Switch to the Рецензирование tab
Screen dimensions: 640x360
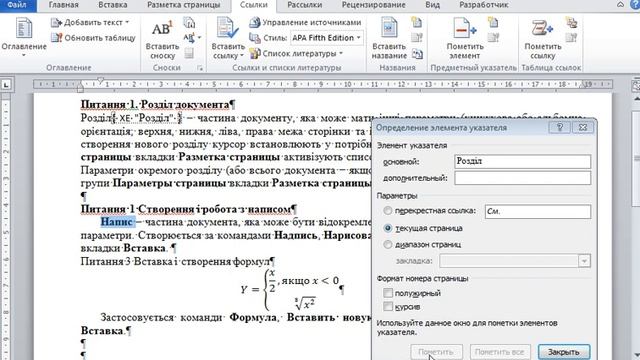(x=373, y=5)
